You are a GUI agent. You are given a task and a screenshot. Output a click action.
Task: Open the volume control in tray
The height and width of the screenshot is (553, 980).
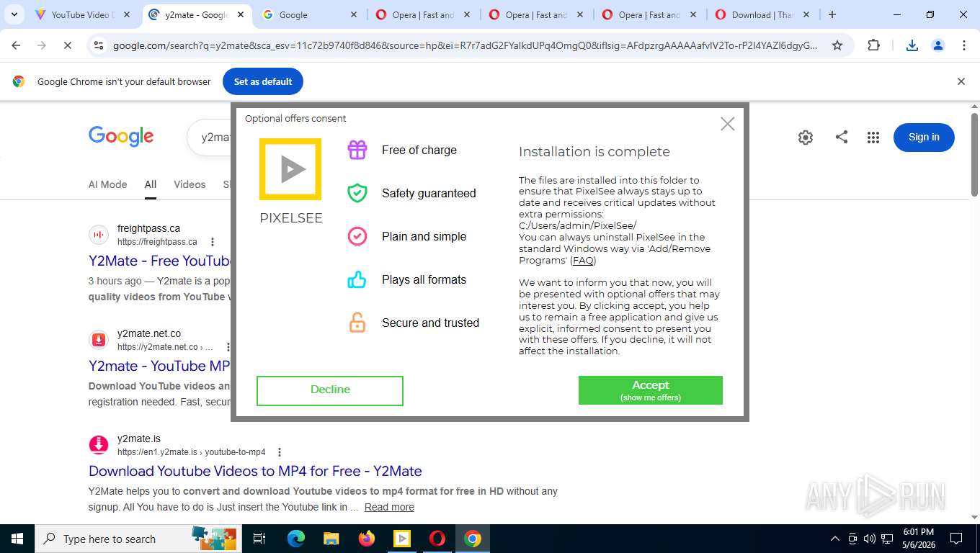870,539
